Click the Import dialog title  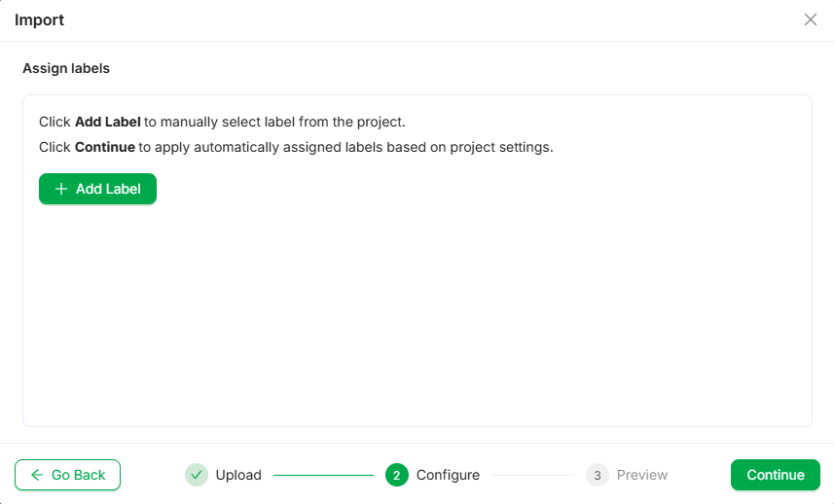click(40, 19)
